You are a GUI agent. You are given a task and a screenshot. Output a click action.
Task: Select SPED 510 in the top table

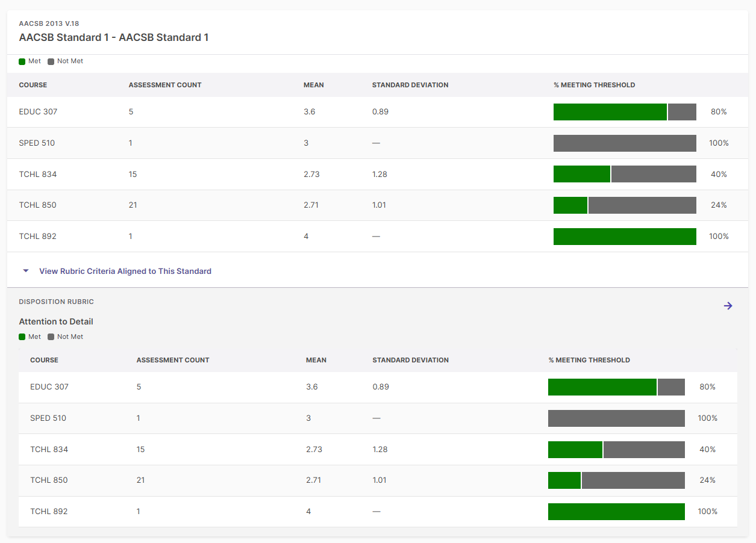click(37, 143)
